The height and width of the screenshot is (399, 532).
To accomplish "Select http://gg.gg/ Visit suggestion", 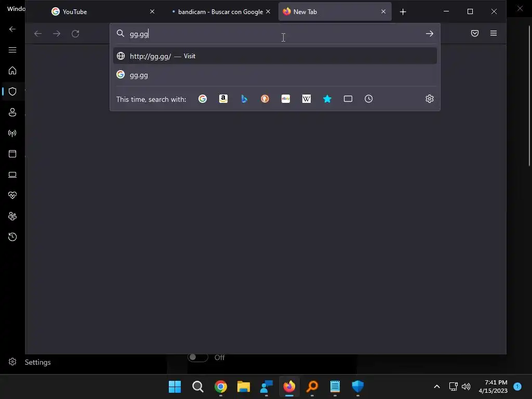I will [275, 56].
